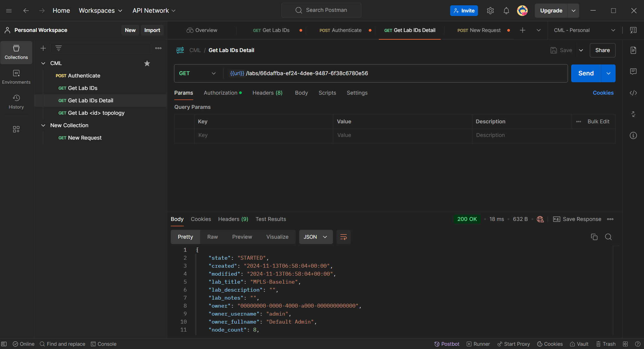Go back with the left arrow
Viewport: 644px width, 349px height.
pyautogui.click(x=26, y=11)
